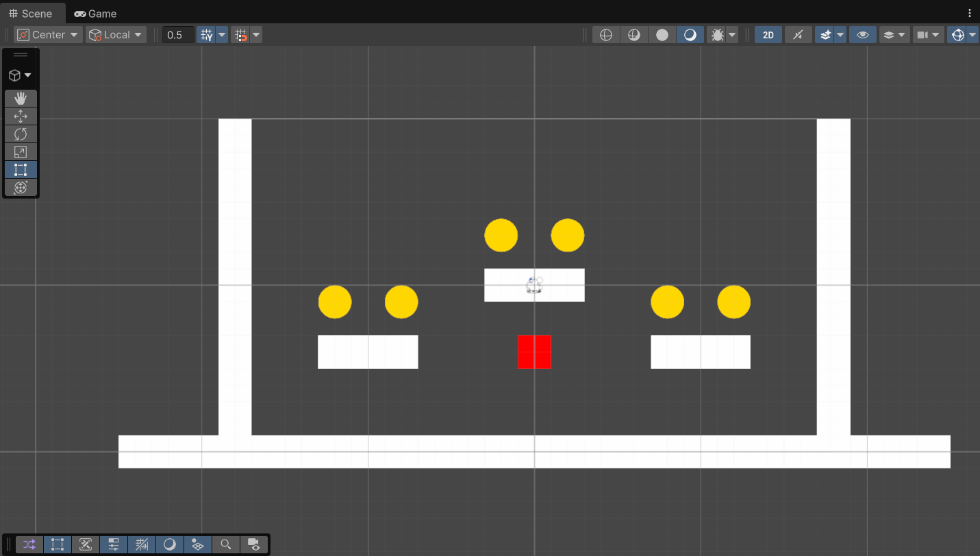980x556 pixels.
Task: Edit the grid snap value field
Action: pos(178,34)
